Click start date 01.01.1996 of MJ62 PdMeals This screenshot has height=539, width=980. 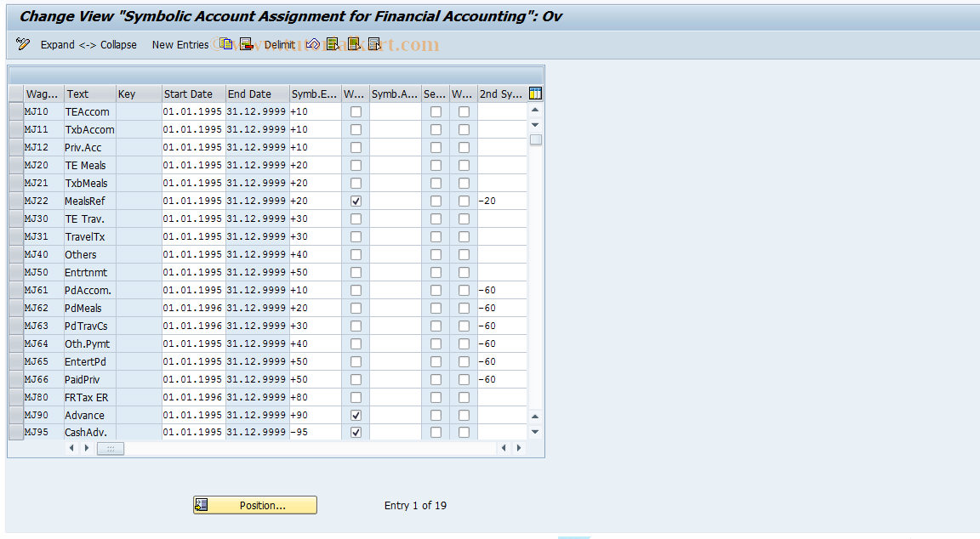coord(193,309)
